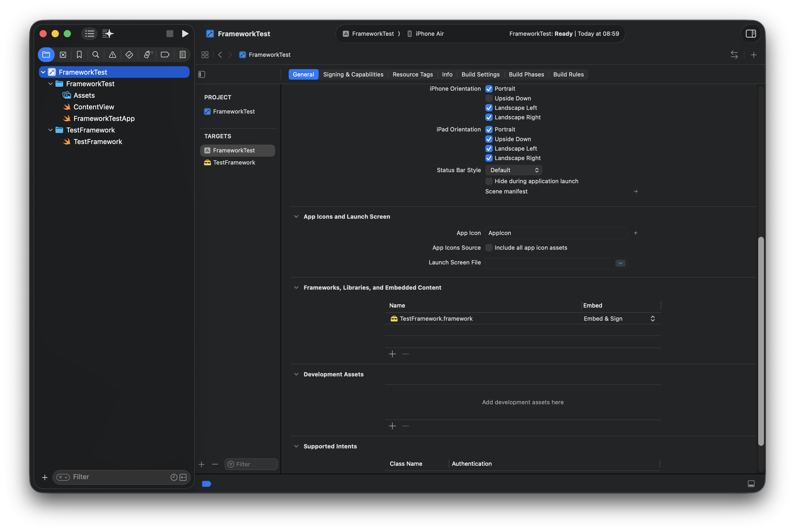Open the Report navigator icon
This screenshot has height=532, width=795.
pyautogui.click(x=182, y=55)
